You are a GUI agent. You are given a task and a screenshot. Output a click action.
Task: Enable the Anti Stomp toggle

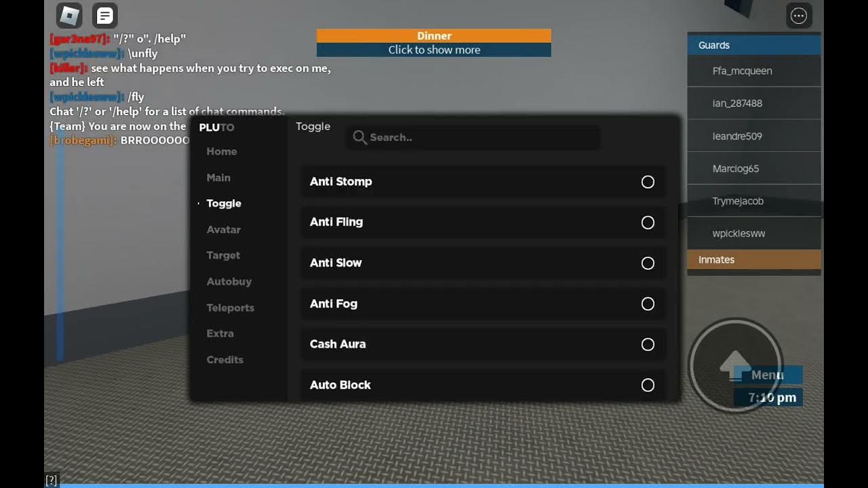[x=648, y=182]
